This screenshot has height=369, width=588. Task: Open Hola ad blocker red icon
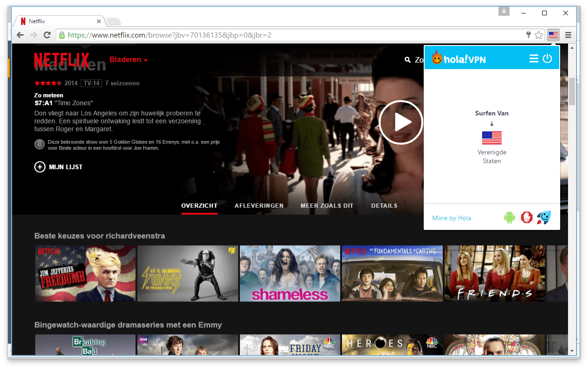click(527, 217)
